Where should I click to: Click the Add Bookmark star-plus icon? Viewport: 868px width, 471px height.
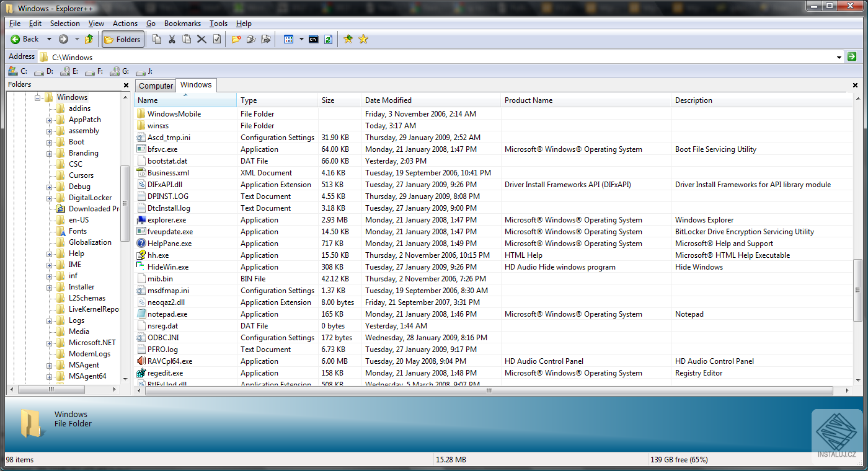coord(348,39)
